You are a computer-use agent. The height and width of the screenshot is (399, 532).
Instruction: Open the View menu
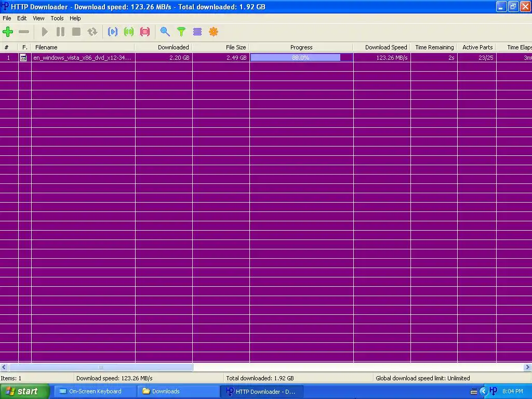(38, 18)
